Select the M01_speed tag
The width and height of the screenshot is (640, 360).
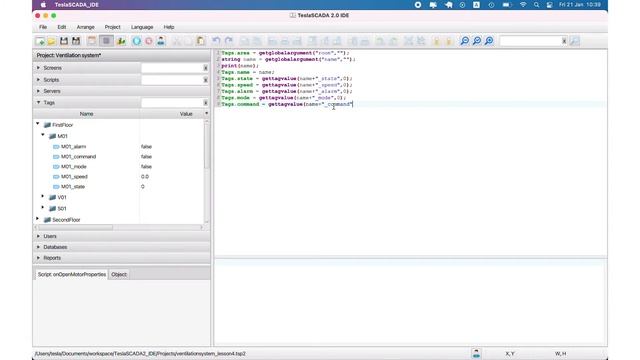74,177
